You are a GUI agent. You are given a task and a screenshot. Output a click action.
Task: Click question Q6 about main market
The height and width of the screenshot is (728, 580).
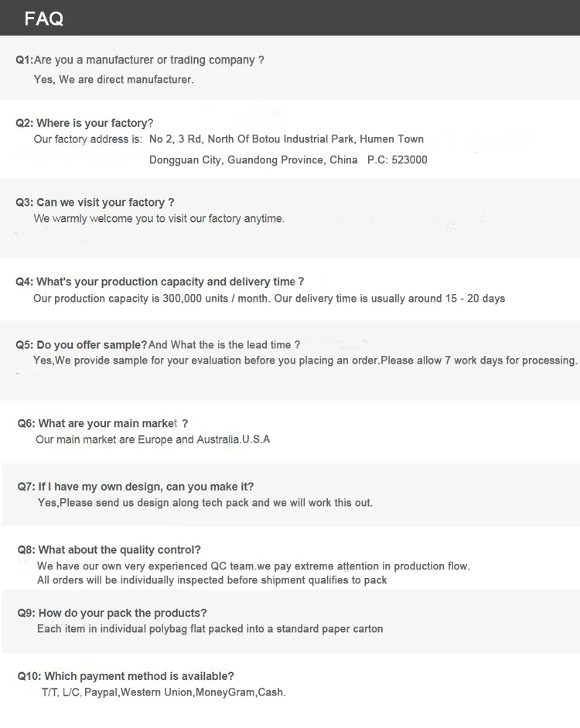pyautogui.click(x=103, y=424)
